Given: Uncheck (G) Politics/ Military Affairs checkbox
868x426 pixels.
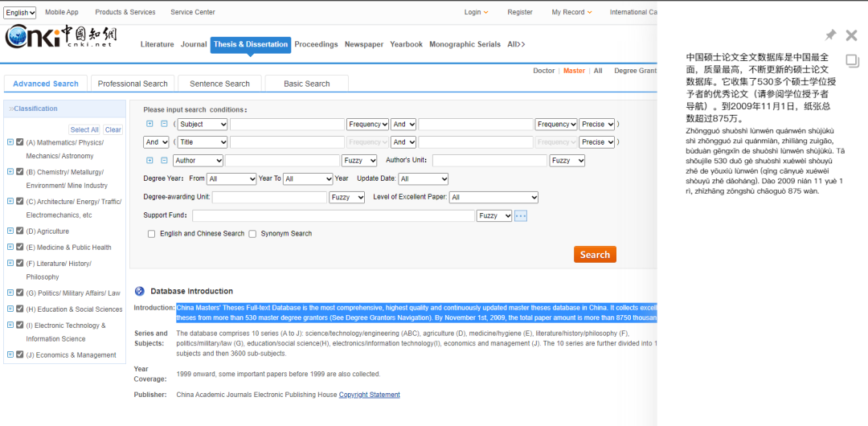Looking at the screenshot, I should 20,292.
